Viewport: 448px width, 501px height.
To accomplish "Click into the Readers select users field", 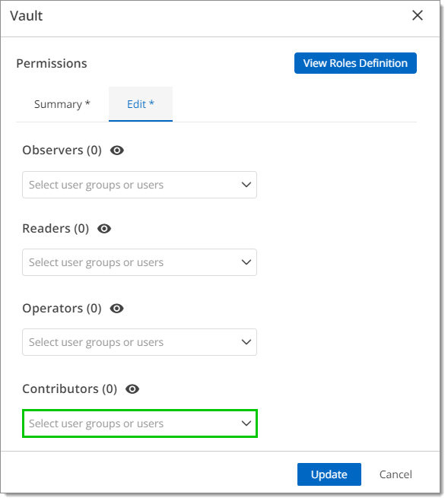I will click(139, 262).
